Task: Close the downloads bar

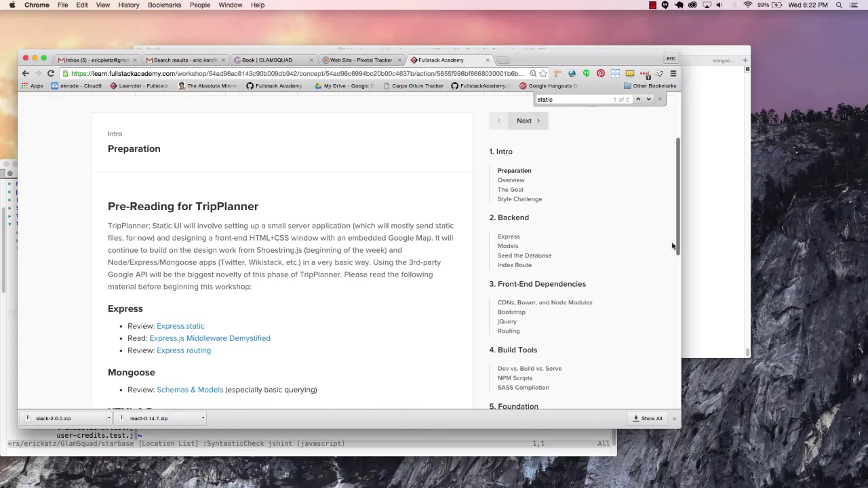Action: click(x=674, y=418)
